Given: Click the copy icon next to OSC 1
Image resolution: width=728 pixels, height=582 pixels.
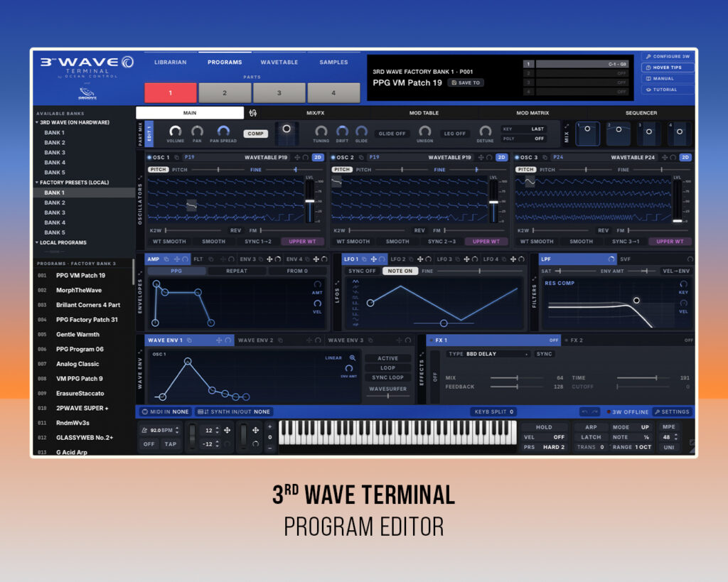Looking at the screenshot, I should (x=176, y=157).
